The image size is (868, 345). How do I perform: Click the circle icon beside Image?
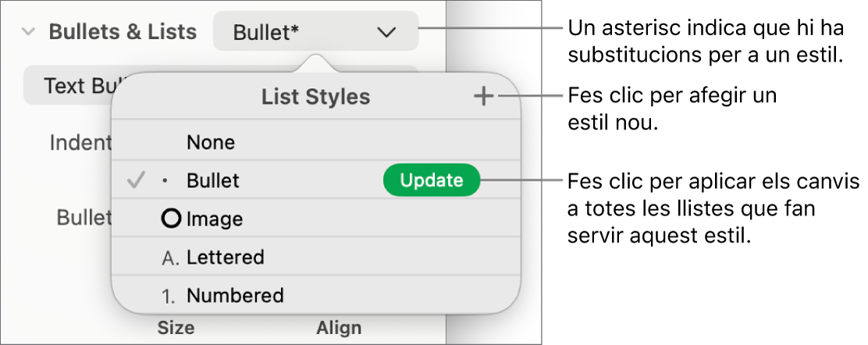click(x=171, y=219)
